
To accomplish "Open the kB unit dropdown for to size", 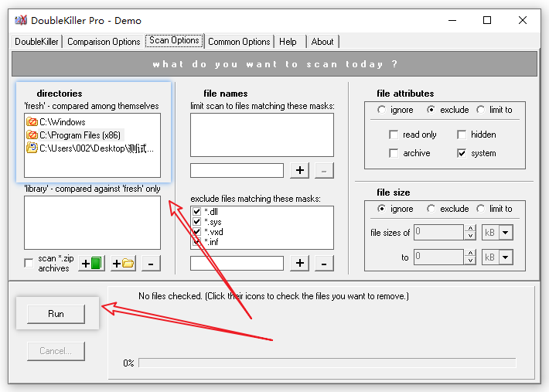I will (505, 257).
